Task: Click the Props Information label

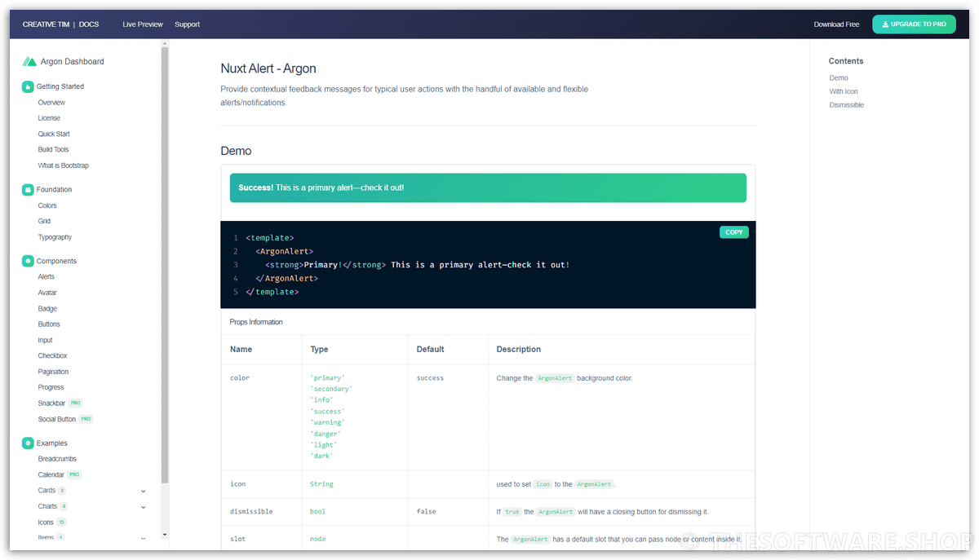Action: coord(256,322)
